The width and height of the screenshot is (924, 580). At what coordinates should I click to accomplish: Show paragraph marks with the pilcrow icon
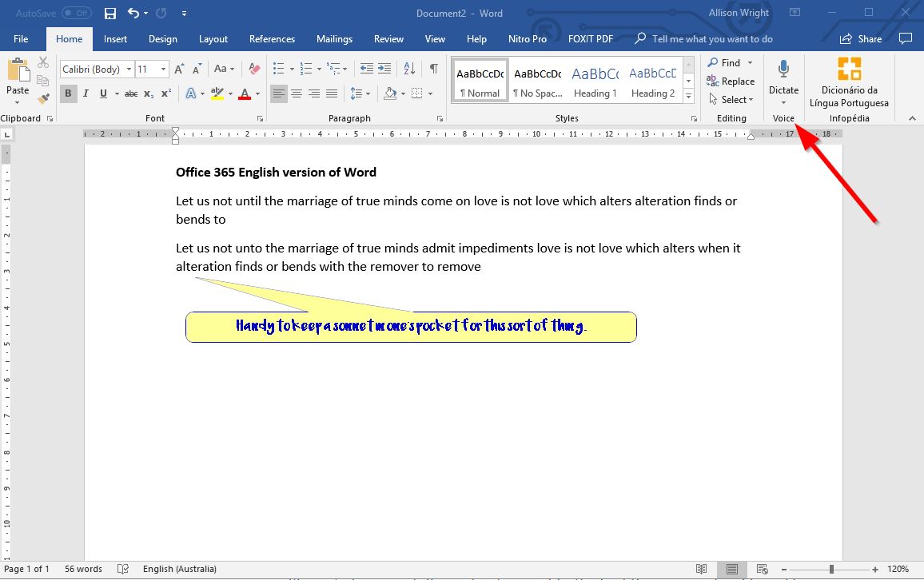coord(433,70)
